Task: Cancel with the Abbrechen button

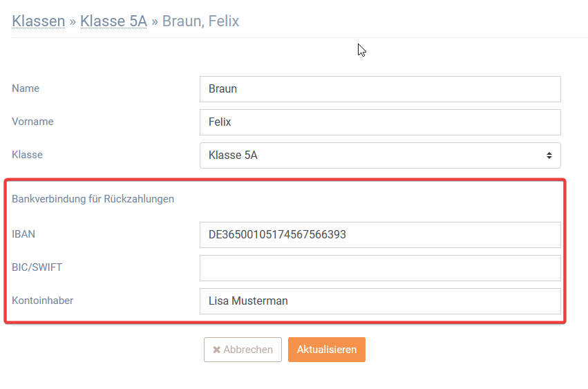Action: pyautogui.click(x=243, y=350)
